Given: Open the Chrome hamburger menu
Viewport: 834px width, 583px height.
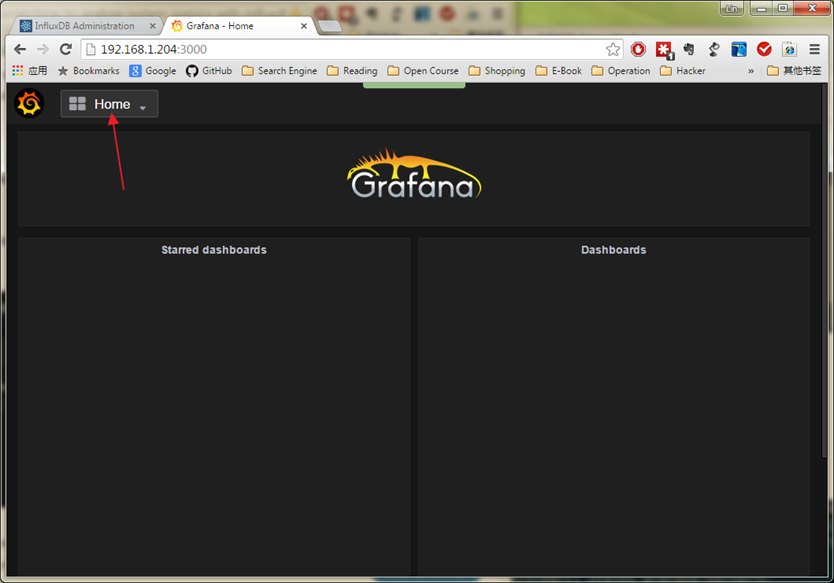Looking at the screenshot, I should [x=814, y=49].
